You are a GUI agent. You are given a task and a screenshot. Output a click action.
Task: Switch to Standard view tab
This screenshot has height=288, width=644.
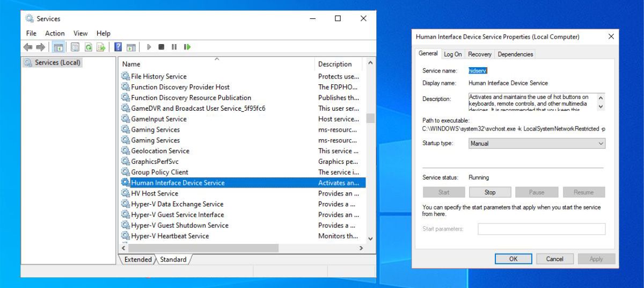click(x=173, y=260)
